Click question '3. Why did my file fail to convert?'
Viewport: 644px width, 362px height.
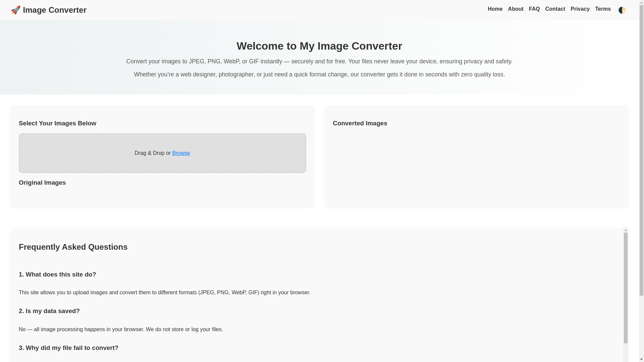[x=68, y=348]
